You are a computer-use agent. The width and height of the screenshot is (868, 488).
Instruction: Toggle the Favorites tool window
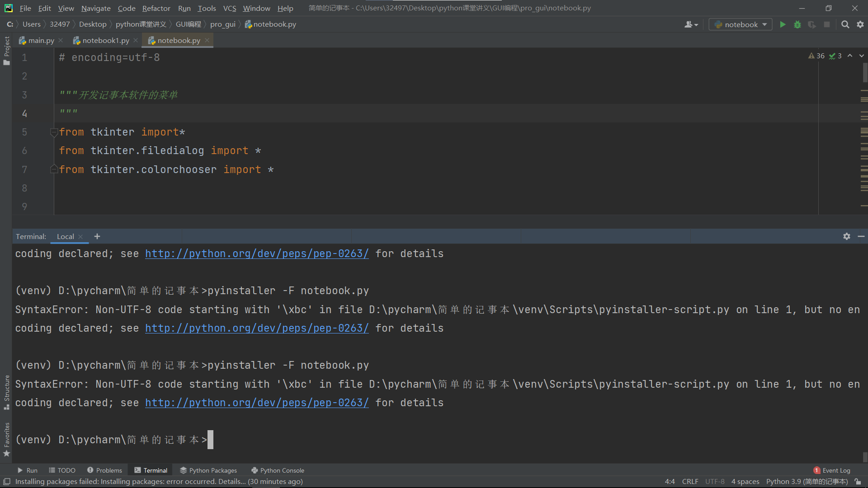[6, 440]
